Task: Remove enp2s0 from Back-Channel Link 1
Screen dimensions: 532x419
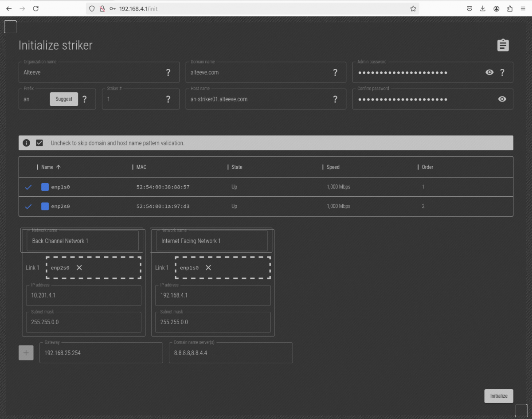Action: point(79,267)
